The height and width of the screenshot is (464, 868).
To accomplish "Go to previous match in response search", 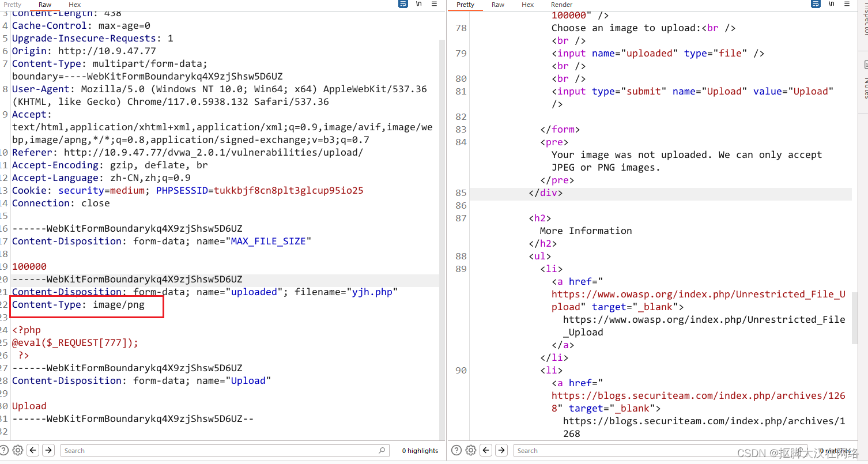I will (486, 450).
